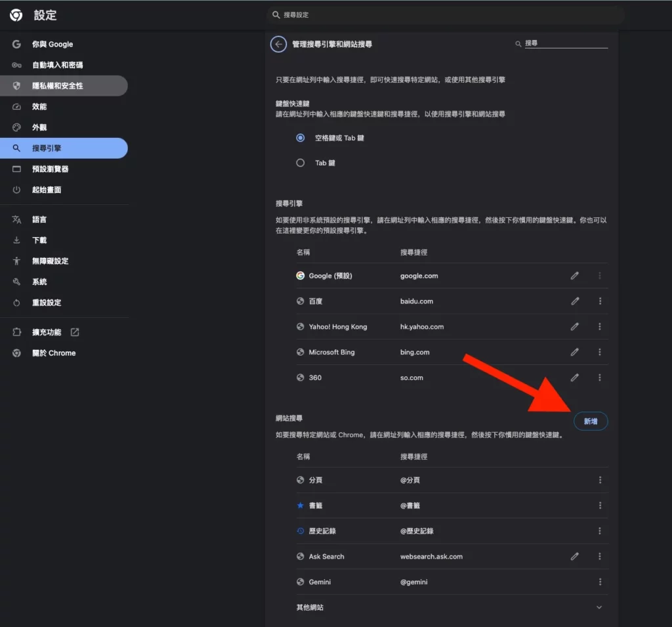Open the three-dot menu for Yahoo! Hong Kong

[600, 327]
